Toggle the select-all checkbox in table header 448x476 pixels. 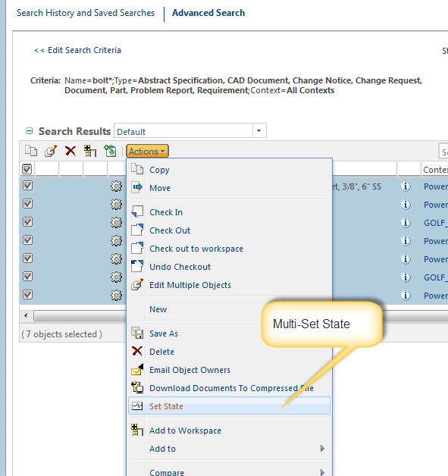pyautogui.click(x=27, y=169)
